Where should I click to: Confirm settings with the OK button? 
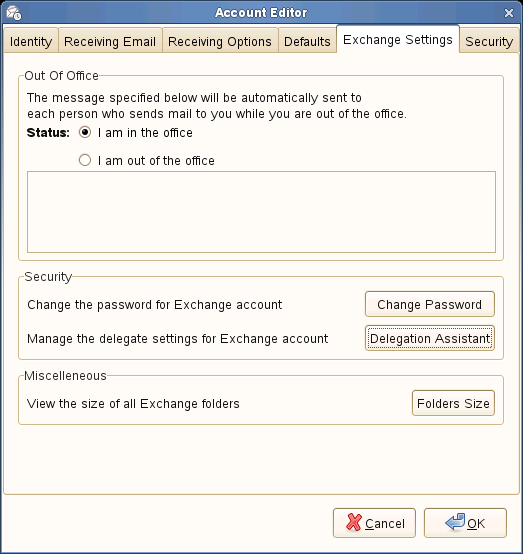[x=465, y=523]
